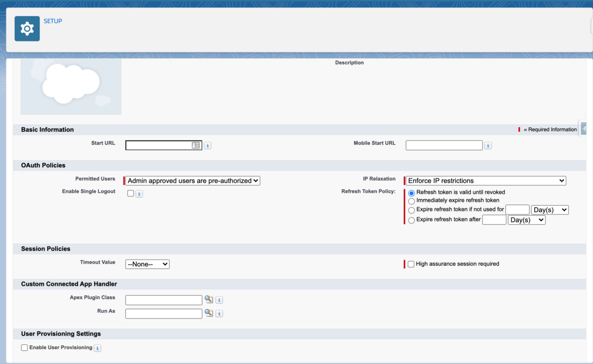Click the Apex Plugin Class lookup magnifier
This screenshot has width=593, height=364.
pos(209,300)
